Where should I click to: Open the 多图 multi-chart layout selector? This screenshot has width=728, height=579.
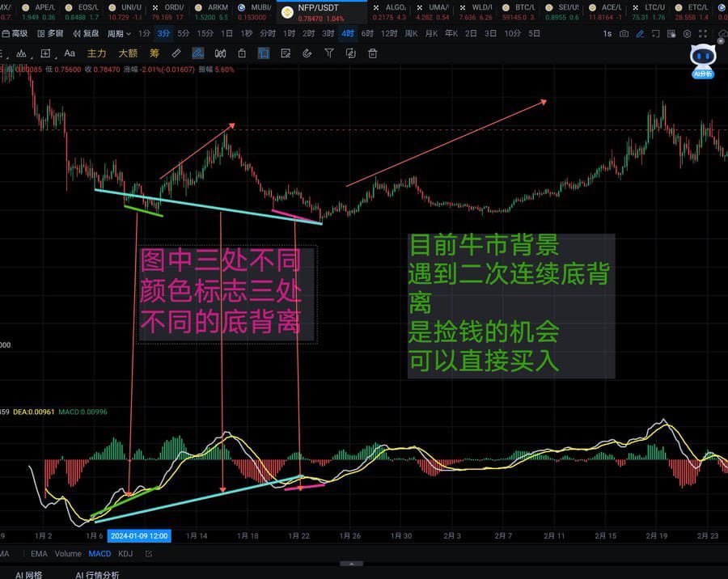50,34
